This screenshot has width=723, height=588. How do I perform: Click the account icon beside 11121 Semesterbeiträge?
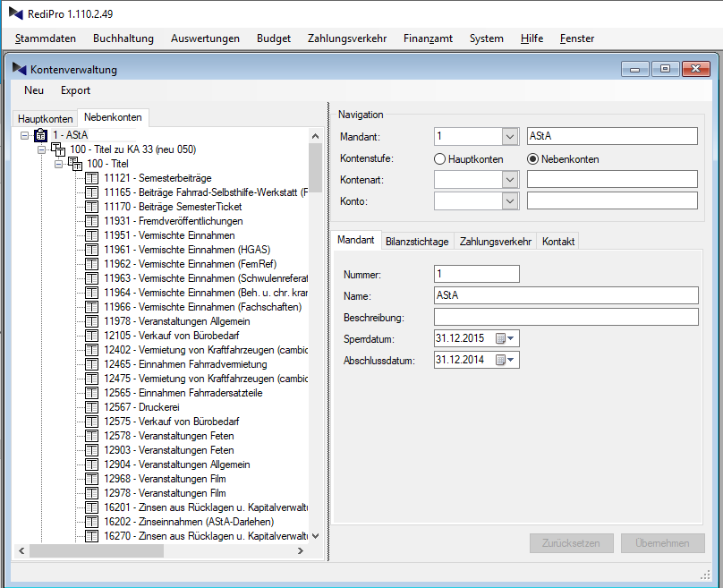[x=92, y=178]
